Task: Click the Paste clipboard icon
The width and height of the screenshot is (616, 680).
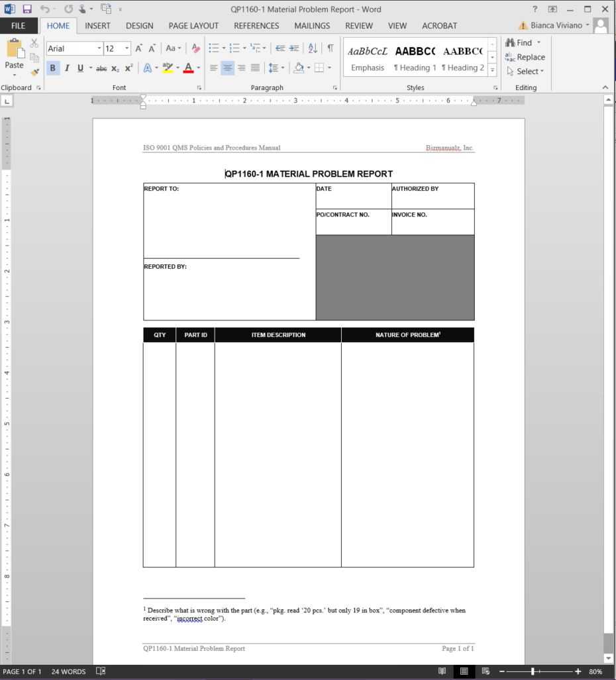Action: [15, 48]
